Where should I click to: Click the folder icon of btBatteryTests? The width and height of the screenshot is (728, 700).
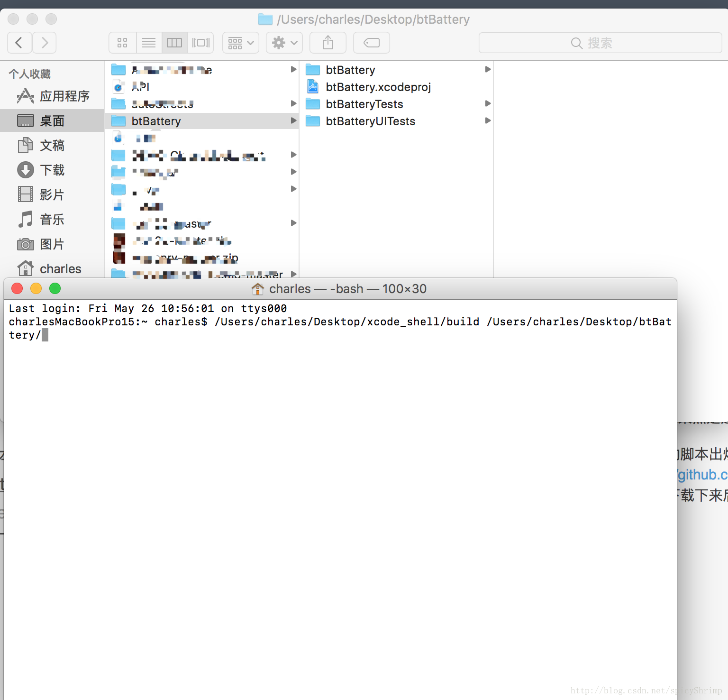pos(313,104)
